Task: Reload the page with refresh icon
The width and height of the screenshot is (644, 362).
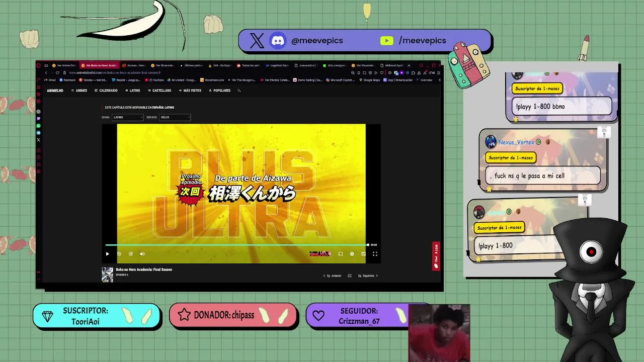Action: [x=57, y=72]
